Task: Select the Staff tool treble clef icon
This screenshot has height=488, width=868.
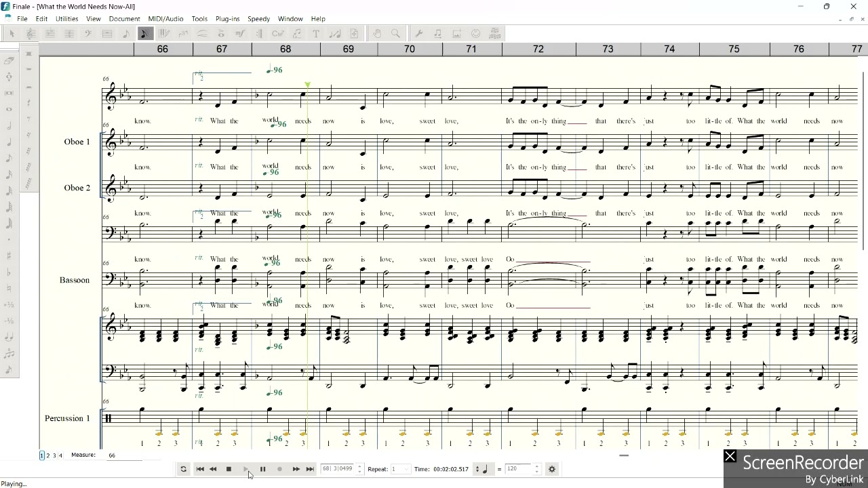Action: tap(30, 33)
